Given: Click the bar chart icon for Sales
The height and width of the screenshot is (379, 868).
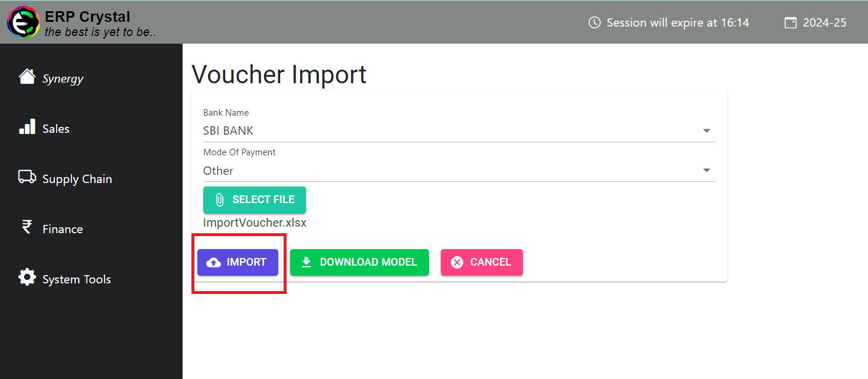Looking at the screenshot, I should coord(27,127).
